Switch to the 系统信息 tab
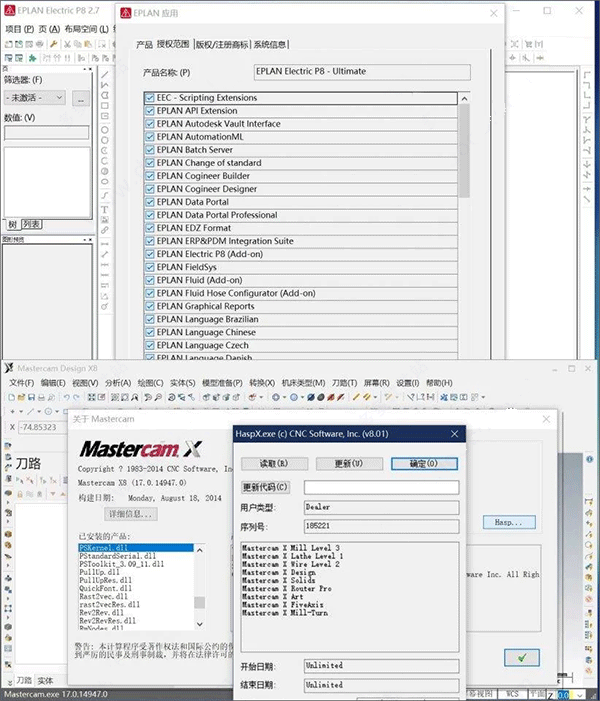The width and height of the screenshot is (600, 701). coord(270,44)
